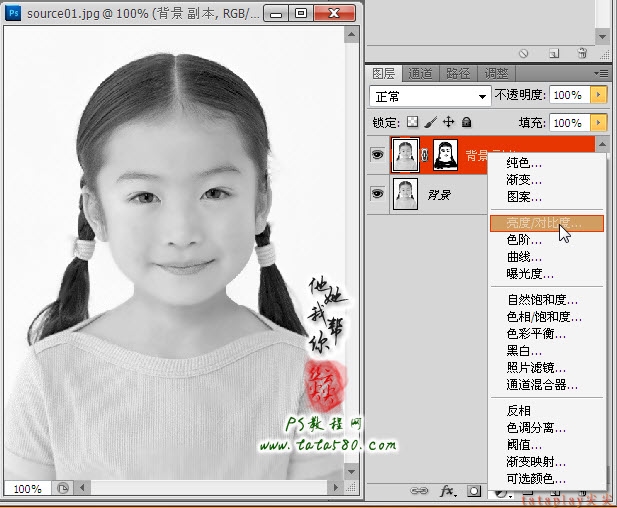
Task: Hide the 背景 layer via eye icon
Action: point(378,194)
